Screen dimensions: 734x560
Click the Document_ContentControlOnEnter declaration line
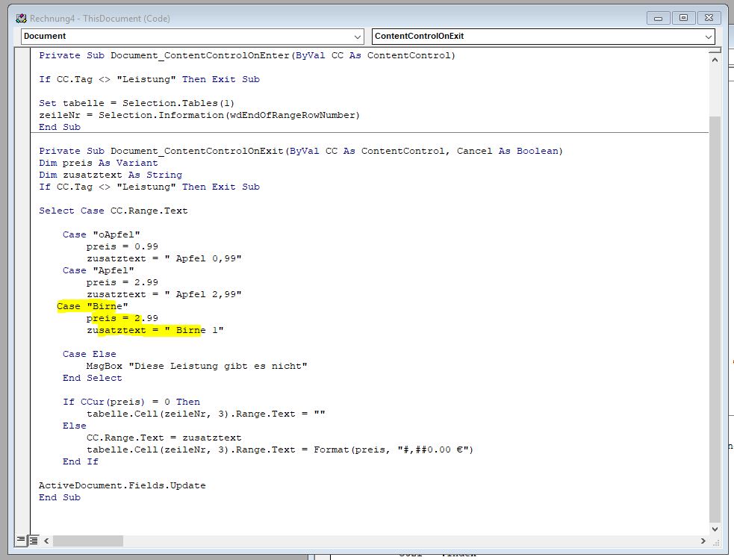click(x=247, y=55)
